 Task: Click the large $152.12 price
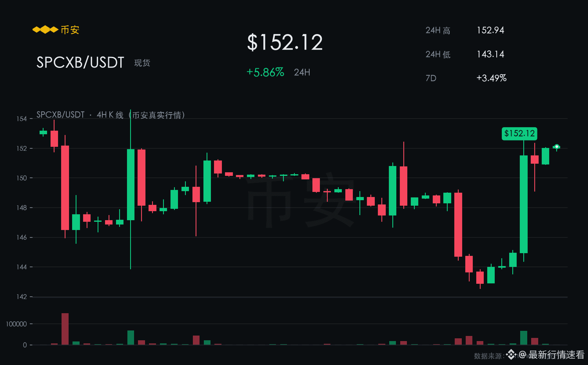click(x=285, y=42)
